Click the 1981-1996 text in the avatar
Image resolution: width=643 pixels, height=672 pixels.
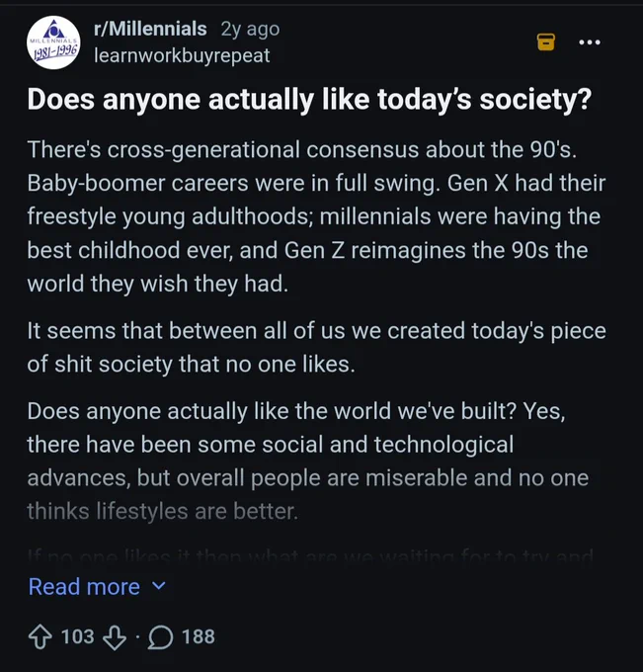pos(53,52)
